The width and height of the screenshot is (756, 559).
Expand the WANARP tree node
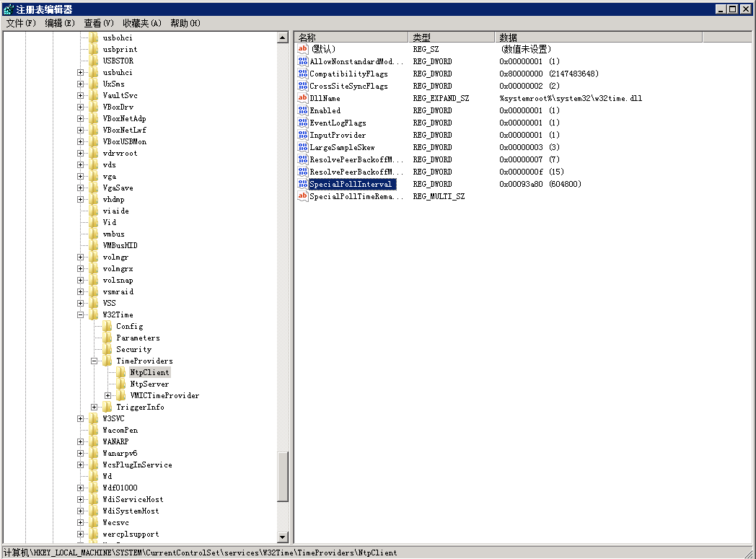81,441
